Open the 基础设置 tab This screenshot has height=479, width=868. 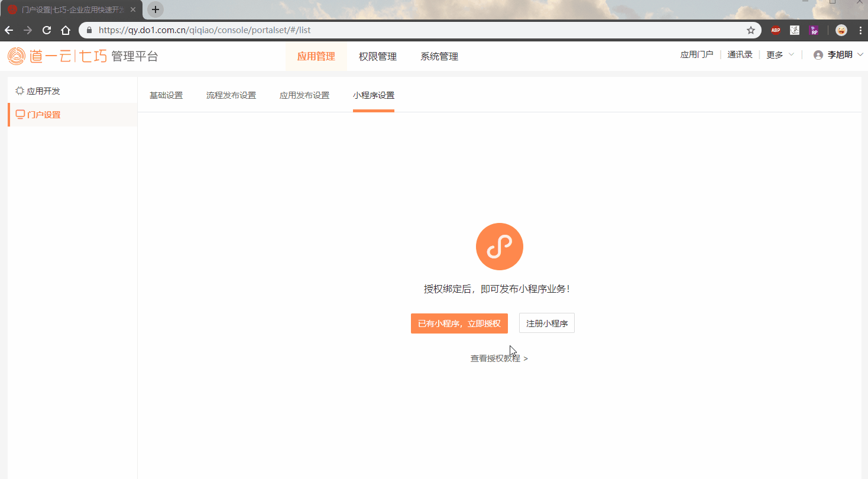pos(166,95)
